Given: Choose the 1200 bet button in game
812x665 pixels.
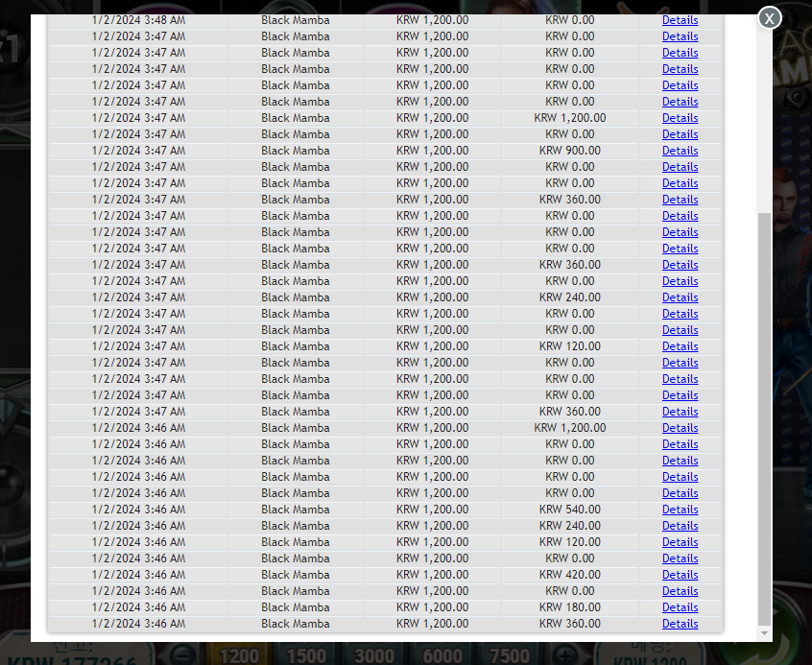Looking at the screenshot, I should click(239, 655).
